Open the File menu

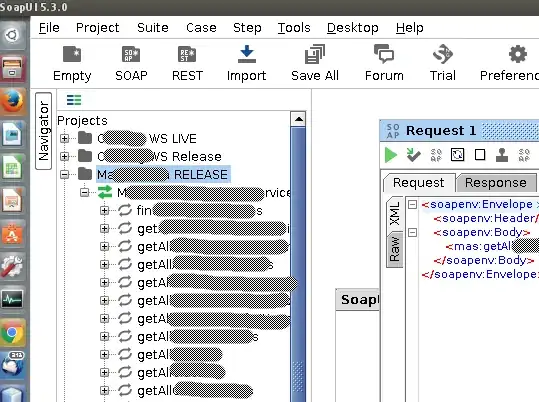click(49, 28)
